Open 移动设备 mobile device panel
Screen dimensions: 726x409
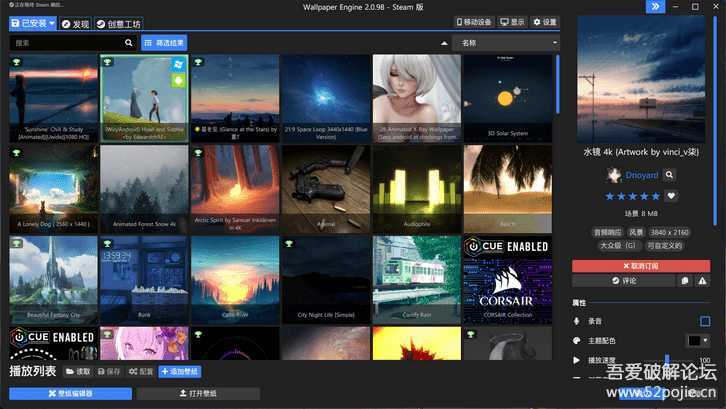coord(474,22)
